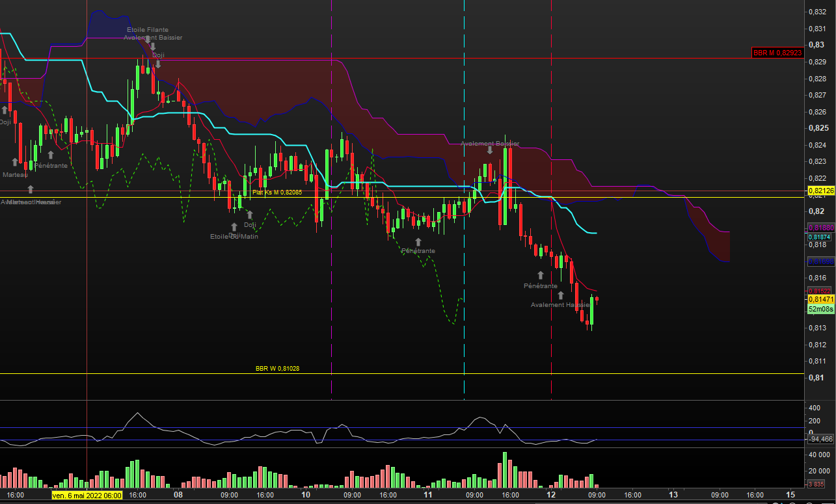Click the up arrow above the leftmost Pénétrante label

click(50, 155)
